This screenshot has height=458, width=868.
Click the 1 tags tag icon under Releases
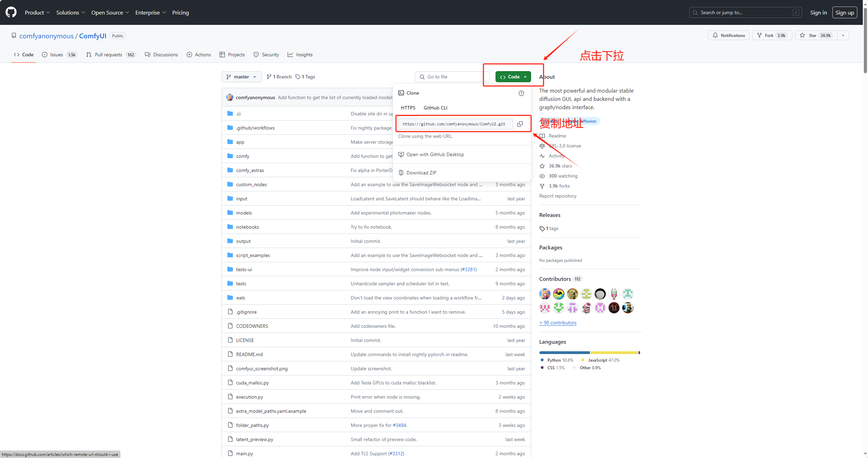pyautogui.click(x=542, y=229)
